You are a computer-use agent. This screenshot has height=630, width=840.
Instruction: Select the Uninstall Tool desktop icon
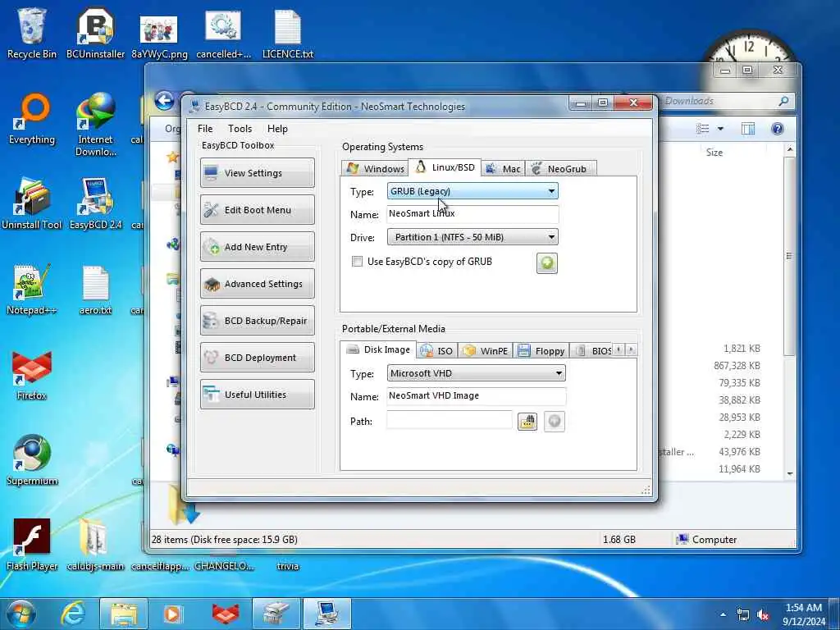(32, 204)
